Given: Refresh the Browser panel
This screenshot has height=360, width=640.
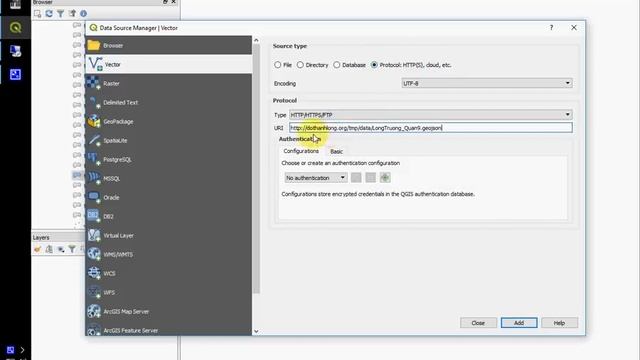Looking at the screenshot, I should (x=49, y=13).
